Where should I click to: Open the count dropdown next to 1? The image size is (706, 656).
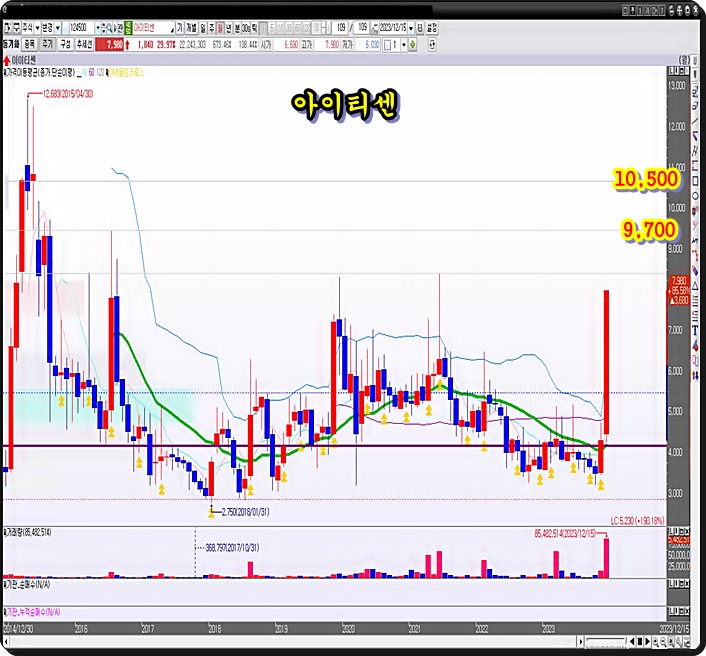pyautogui.click(x=403, y=45)
